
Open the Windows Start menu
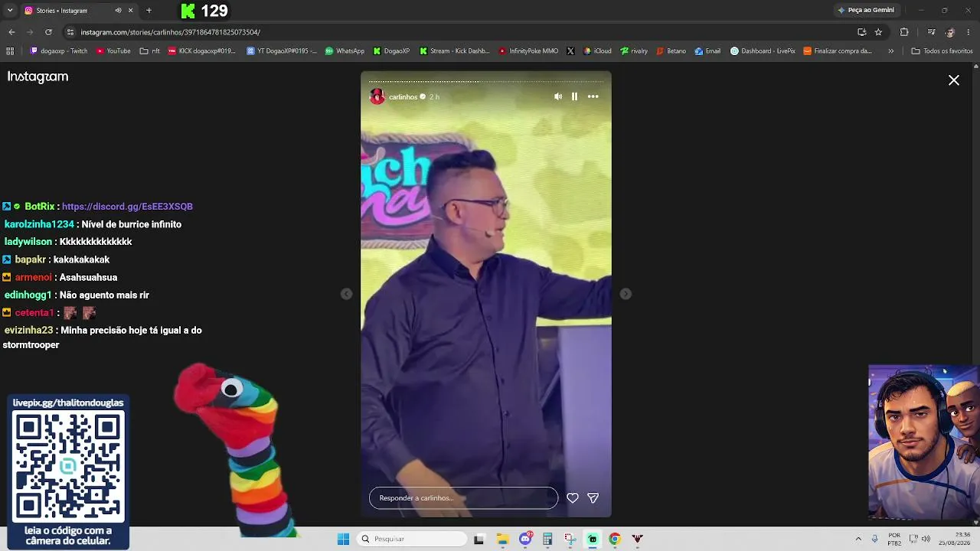[x=343, y=539]
